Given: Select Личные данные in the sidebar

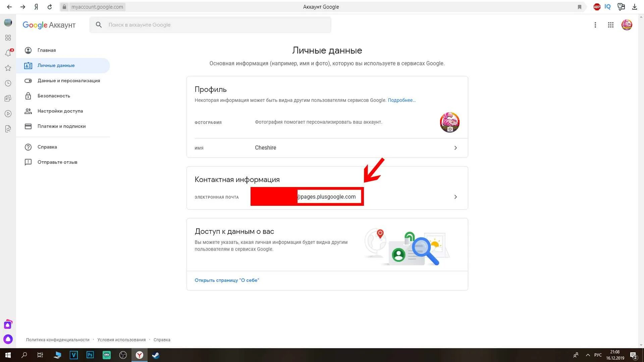Looking at the screenshot, I should tap(63, 65).
